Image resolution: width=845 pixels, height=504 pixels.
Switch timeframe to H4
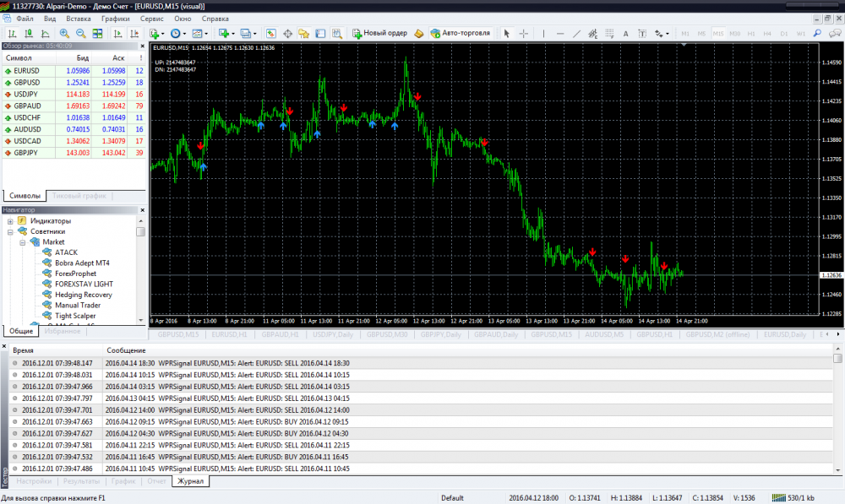(767, 34)
